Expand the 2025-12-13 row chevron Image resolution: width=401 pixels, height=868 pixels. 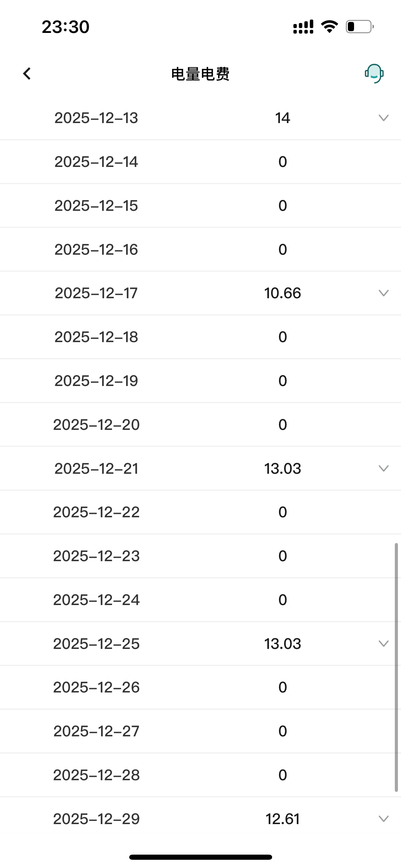[x=384, y=118]
